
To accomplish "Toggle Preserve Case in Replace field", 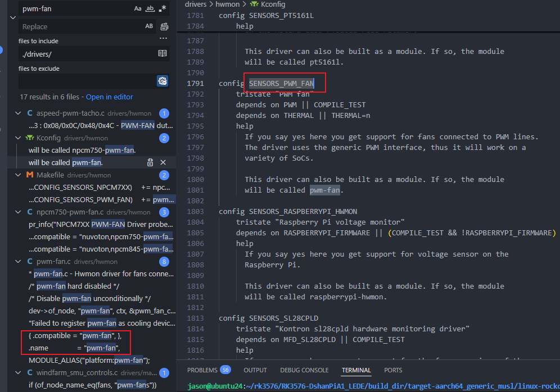I will 149,26.
